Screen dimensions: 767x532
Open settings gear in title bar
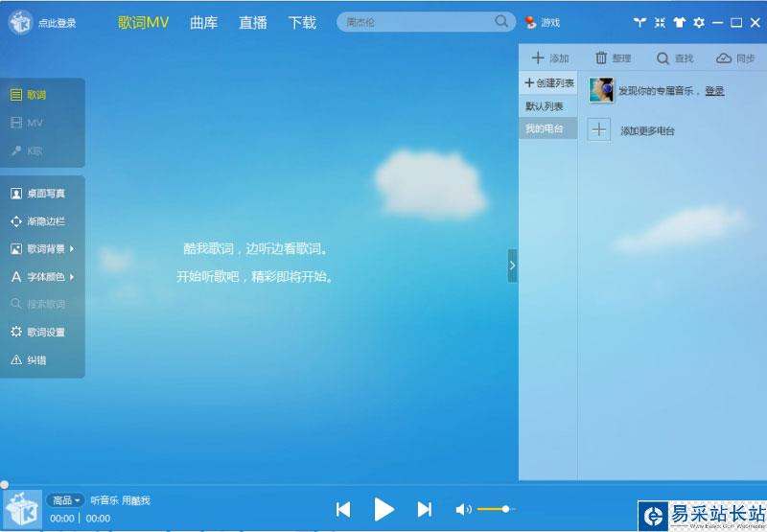pyautogui.click(x=699, y=22)
